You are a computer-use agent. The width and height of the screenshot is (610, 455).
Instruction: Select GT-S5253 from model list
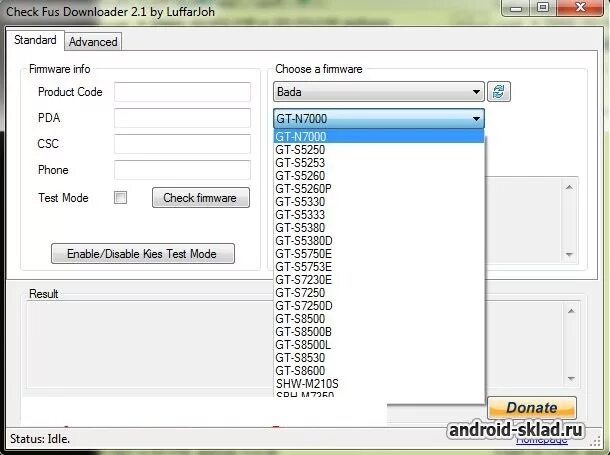tap(379, 163)
